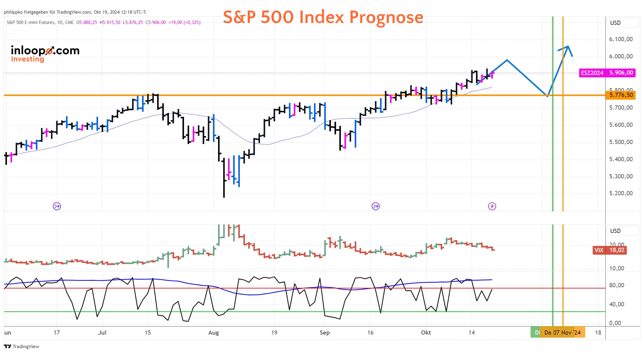Click the orange 5.776,50 price level label
This screenshot has width=644, height=353.
point(620,95)
